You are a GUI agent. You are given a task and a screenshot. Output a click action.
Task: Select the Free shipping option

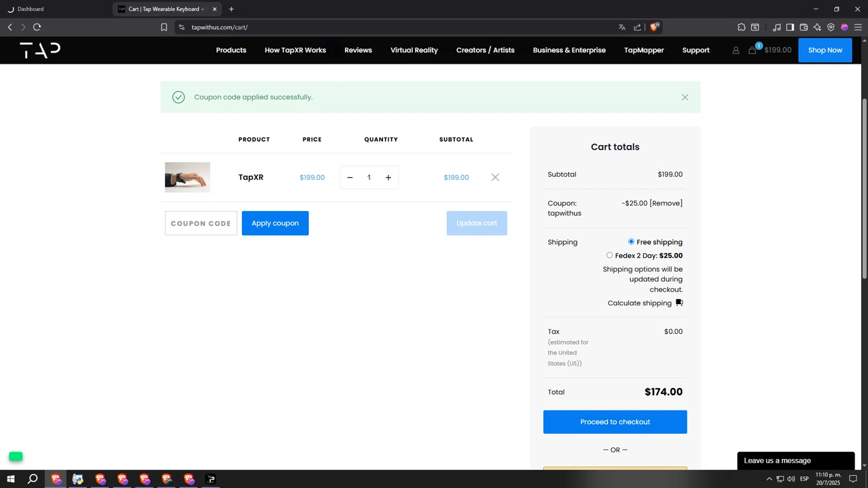631,242
